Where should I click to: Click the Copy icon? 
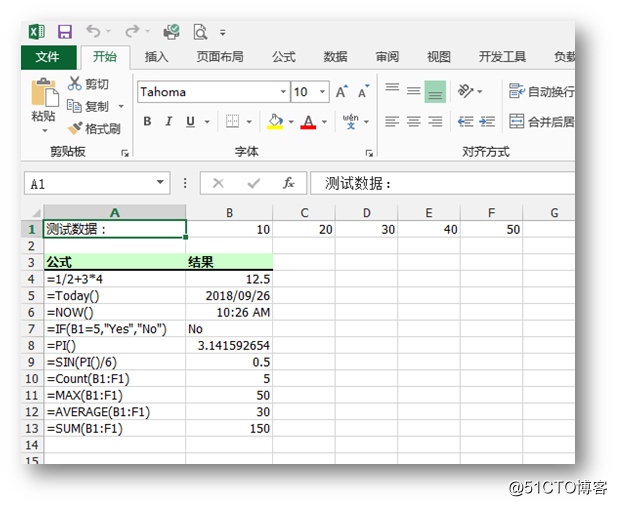tap(74, 106)
